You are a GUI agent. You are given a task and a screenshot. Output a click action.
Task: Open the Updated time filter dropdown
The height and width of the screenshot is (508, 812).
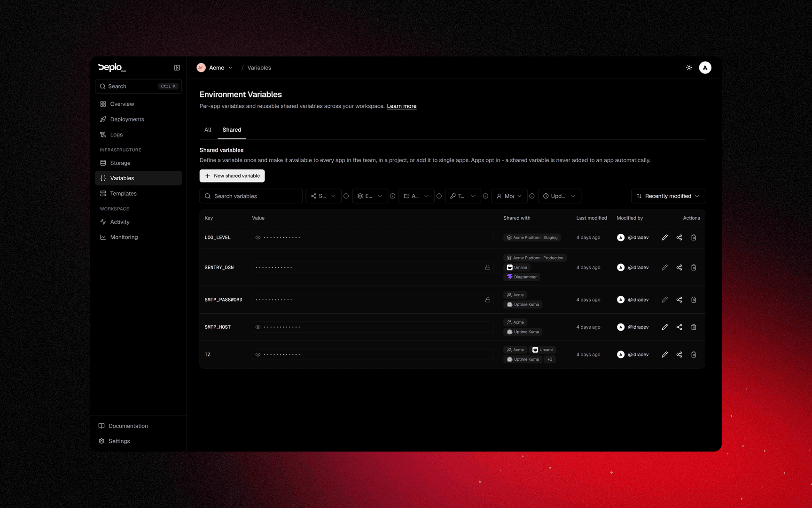click(x=559, y=196)
